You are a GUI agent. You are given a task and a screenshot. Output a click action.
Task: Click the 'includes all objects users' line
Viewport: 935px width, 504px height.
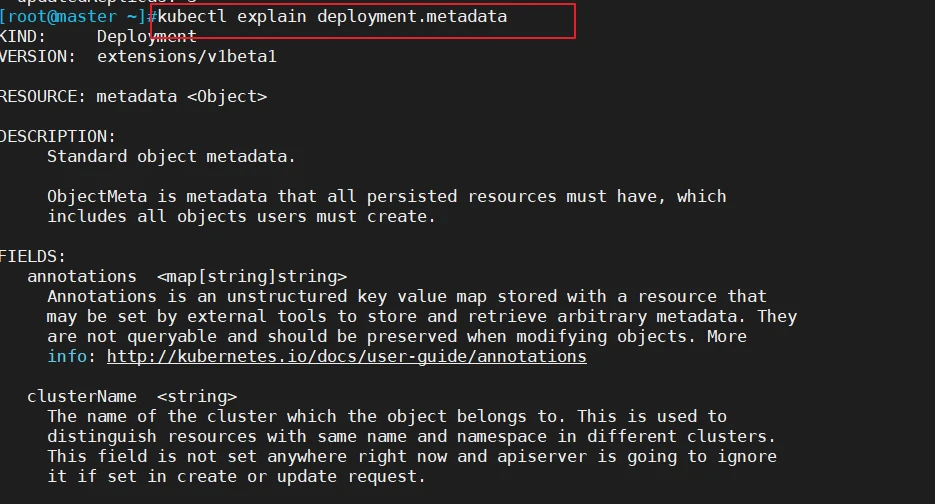(x=242, y=217)
